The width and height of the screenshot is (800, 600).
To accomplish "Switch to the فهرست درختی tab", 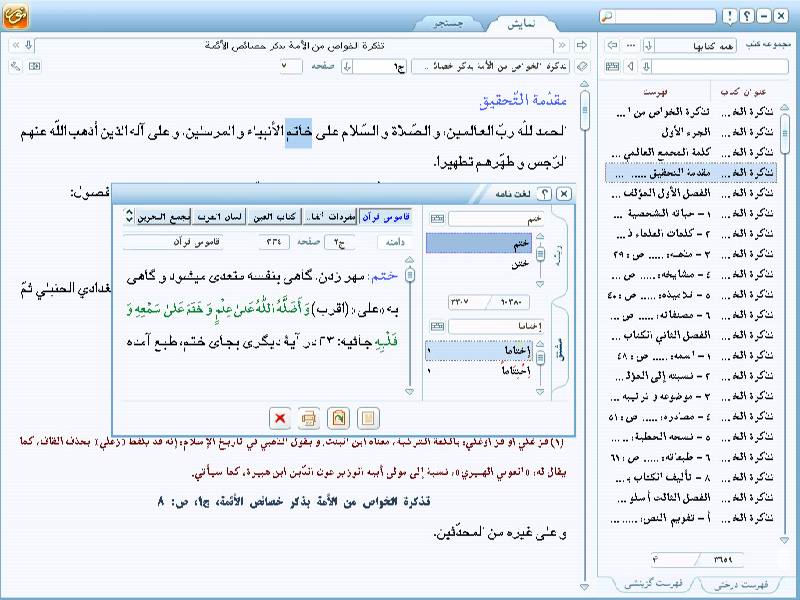I will [x=741, y=585].
